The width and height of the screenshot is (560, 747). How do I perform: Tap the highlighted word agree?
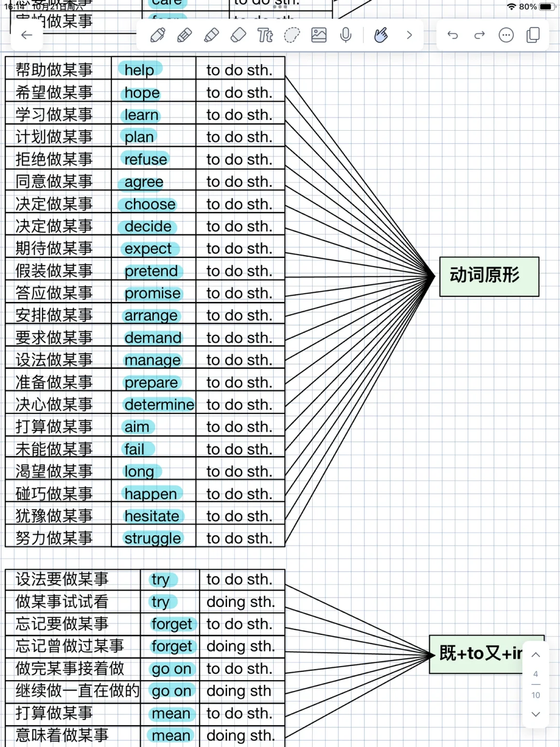pos(144,182)
